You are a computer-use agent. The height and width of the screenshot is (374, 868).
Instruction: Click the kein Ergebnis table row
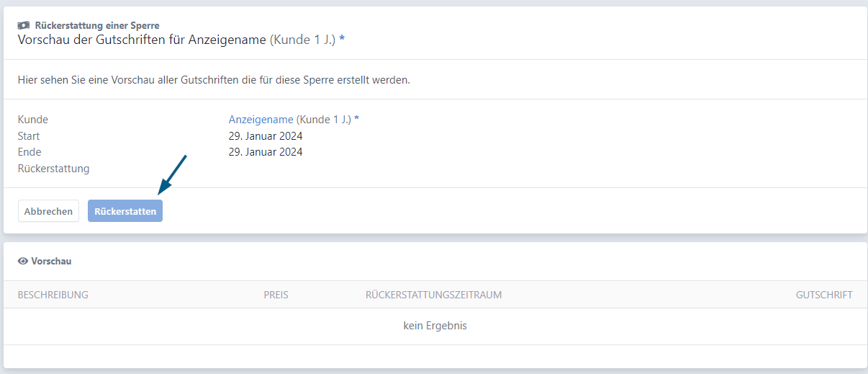coord(435,326)
